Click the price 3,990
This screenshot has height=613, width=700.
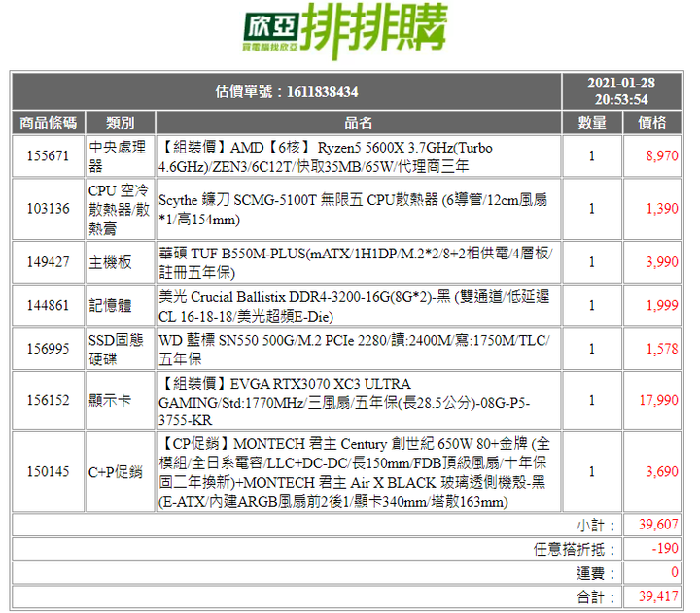[x=662, y=262]
